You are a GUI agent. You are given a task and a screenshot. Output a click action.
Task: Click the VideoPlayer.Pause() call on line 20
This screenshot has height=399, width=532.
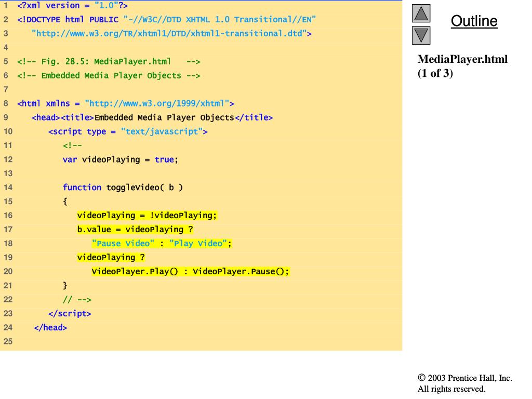[238, 271]
